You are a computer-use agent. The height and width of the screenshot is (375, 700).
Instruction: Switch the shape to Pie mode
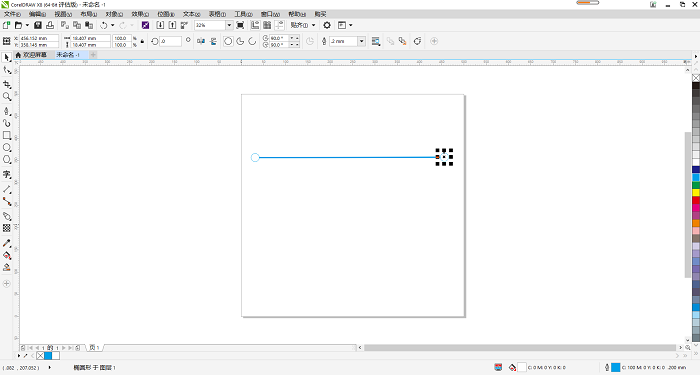point(240,41)
